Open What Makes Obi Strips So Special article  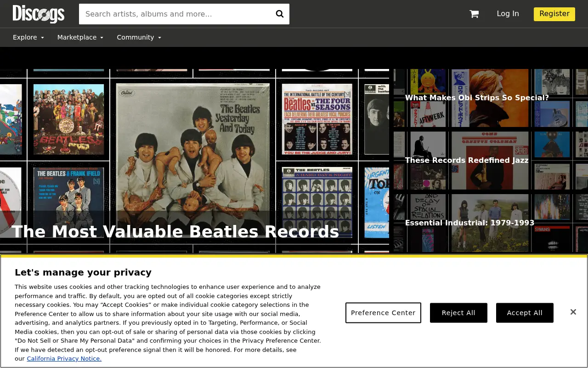pos(477,98)
